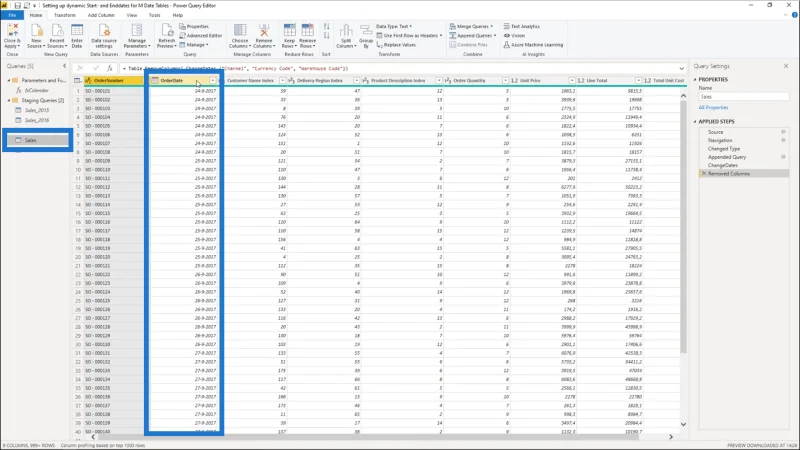
Task: Collapse the Staging Queries folder
Action: pos(9,101)
